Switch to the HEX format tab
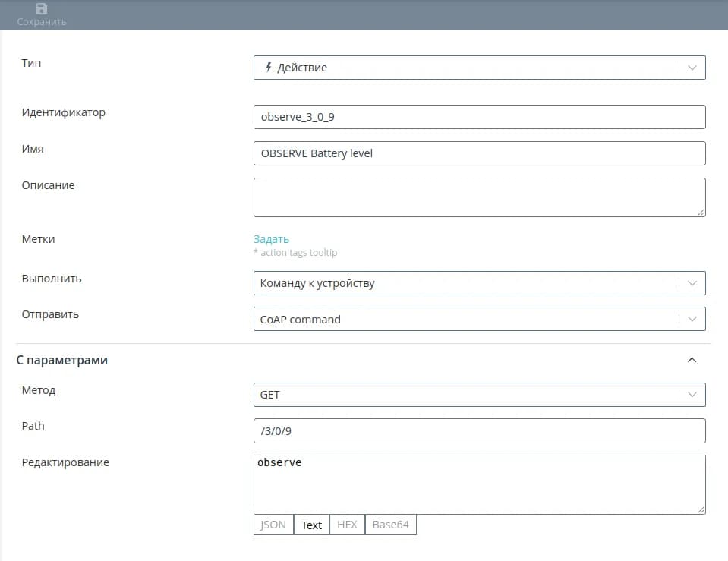 (x=347, y=525)
